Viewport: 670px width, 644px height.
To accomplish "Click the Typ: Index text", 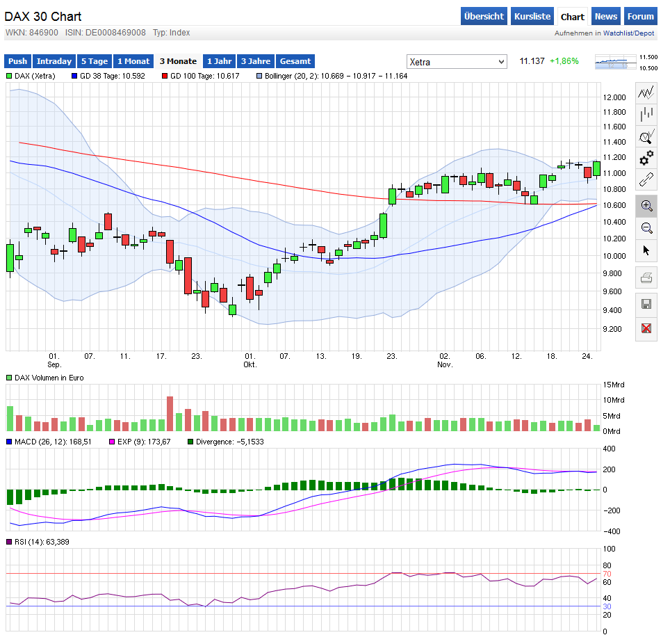I will point(172,33).
